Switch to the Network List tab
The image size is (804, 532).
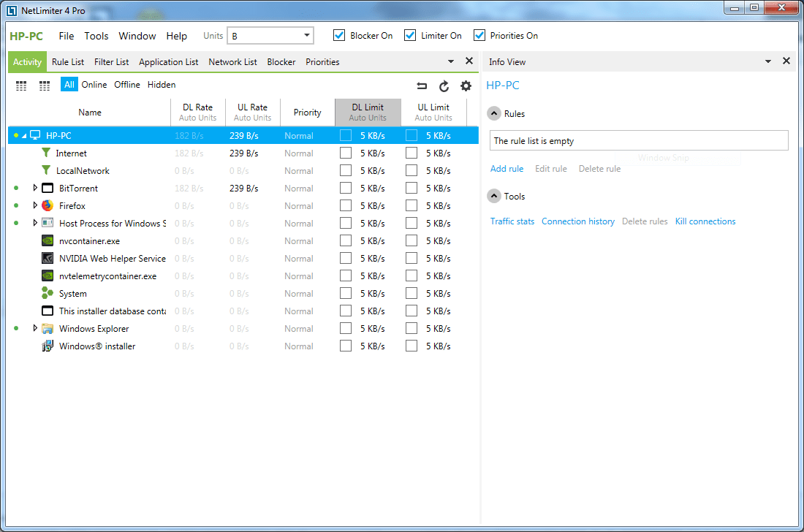[x=232, y=61]
